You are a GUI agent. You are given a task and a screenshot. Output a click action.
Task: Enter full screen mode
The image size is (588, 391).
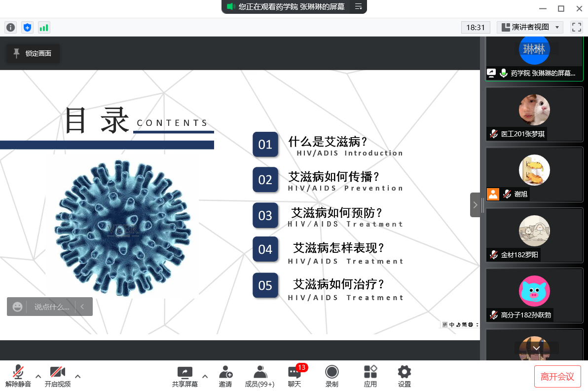pyautogui.click(x=576, y=27)
